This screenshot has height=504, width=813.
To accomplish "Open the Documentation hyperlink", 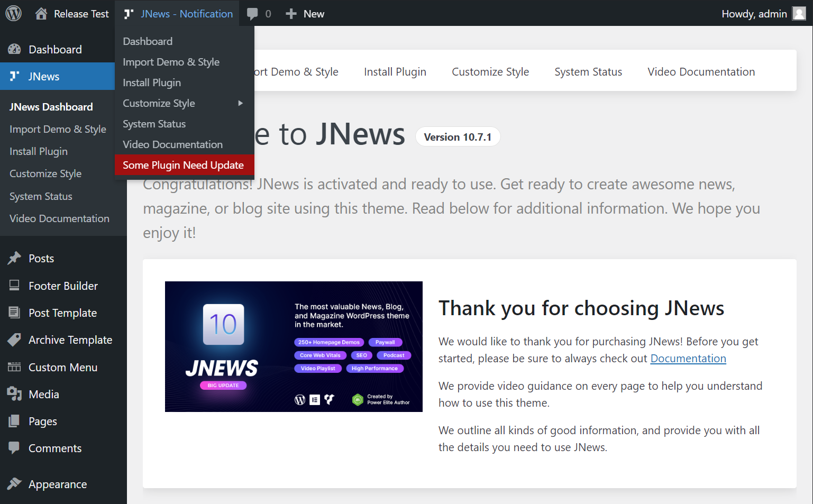I will 688,359.
